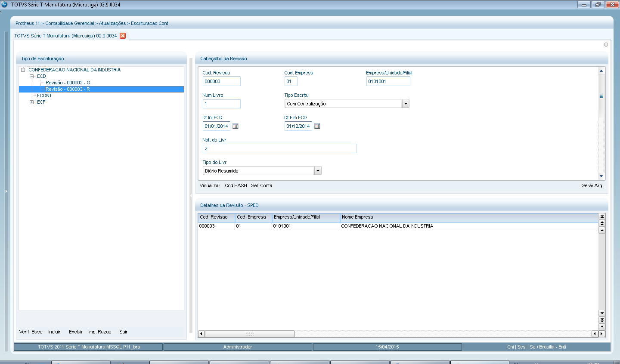This screenshot has height=364, width=620.
Task: Open Protheus 11 in the breadcrumb
Action: click(28, 23)
